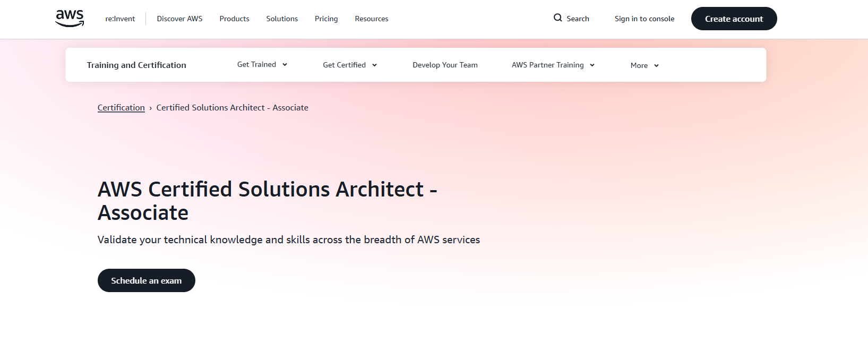
Task: Open Develop Your Team page
Action: tap(445, 65)
